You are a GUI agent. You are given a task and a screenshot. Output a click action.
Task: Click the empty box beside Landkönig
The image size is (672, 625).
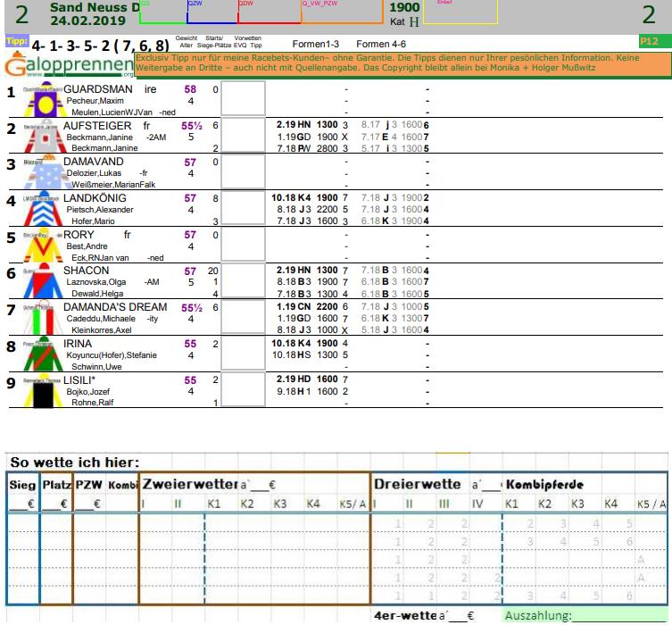click(243, 209)
